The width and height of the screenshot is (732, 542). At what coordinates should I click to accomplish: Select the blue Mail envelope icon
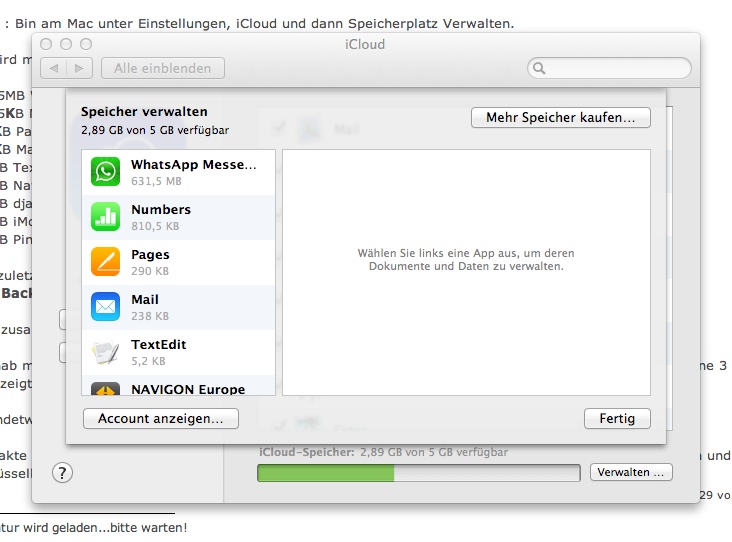[x=105, y=307]
